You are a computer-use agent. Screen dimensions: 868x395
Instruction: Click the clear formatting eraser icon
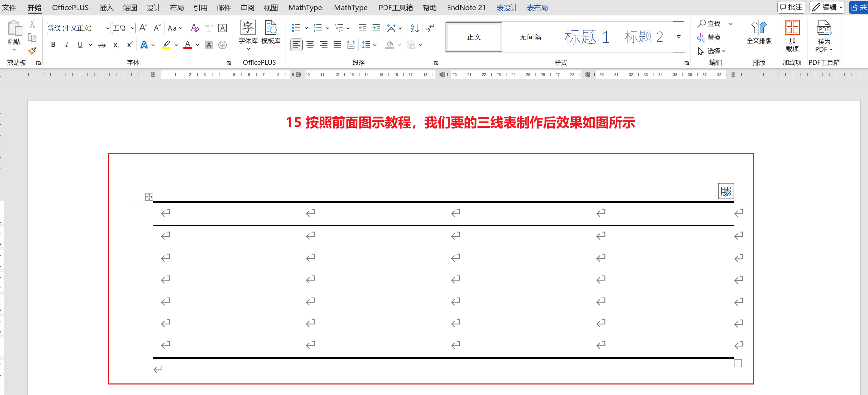pyautogui.click(x=195, y=28)
